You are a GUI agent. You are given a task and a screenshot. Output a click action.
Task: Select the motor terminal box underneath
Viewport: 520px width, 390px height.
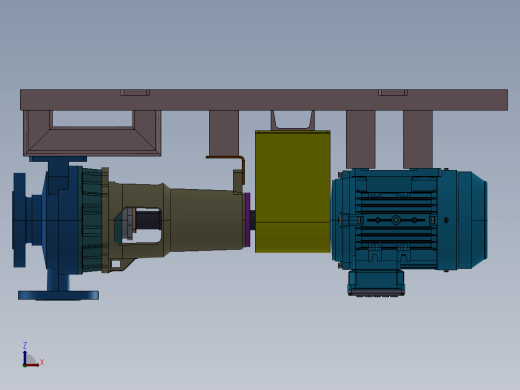point(376,283)
